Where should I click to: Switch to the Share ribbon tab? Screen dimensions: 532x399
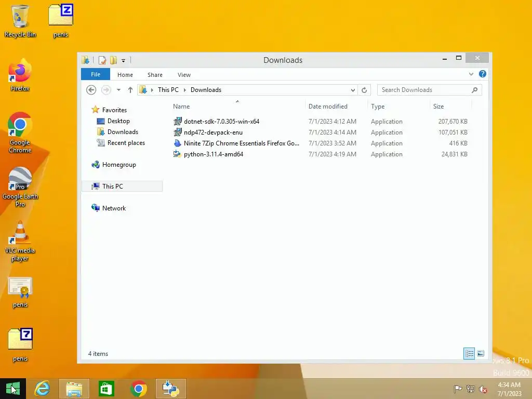pyautogui.click(x=155, y=75)
